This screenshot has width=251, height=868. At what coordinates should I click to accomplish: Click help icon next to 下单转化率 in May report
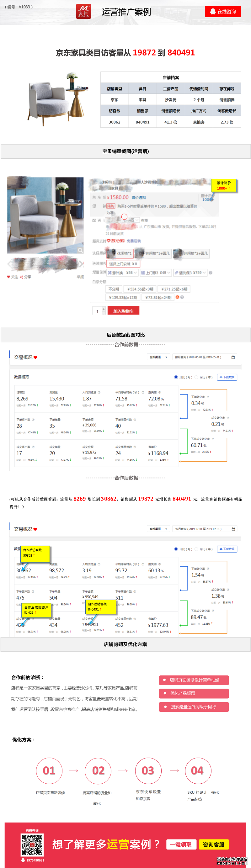tap(208, 397)
